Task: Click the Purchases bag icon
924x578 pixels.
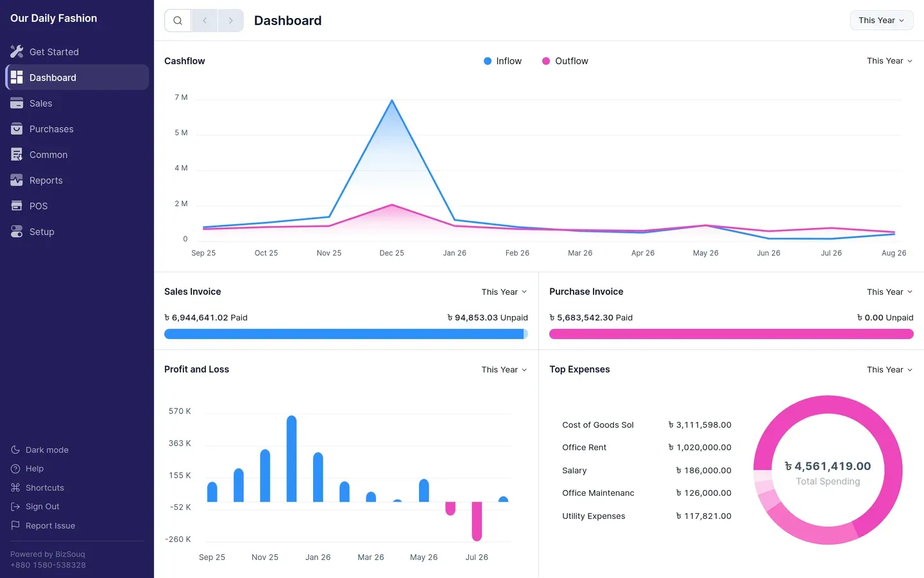Action: click(x=17, y=128)
